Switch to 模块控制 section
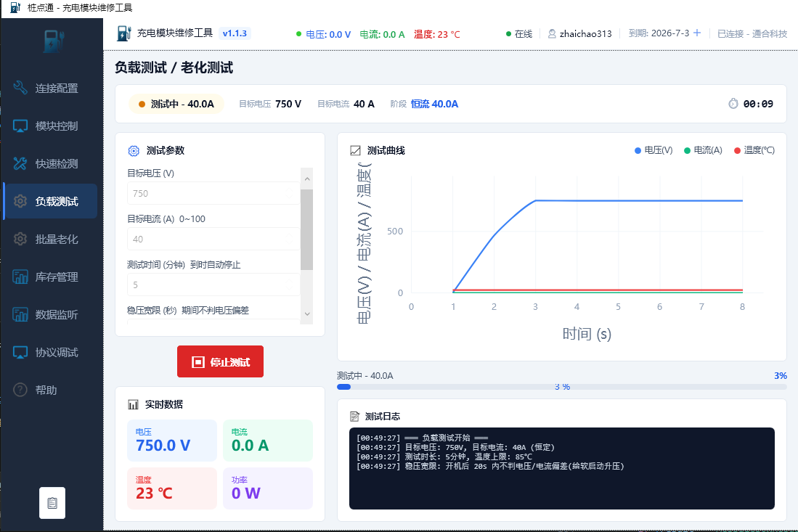Viewport: 798px width, 532px height. click(50, 126)
